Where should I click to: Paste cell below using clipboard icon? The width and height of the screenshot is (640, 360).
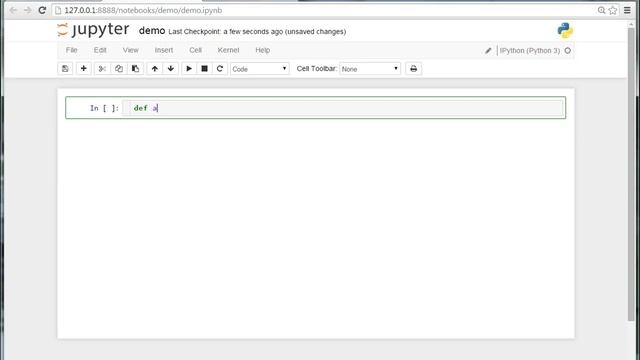[x=136, y=69]
